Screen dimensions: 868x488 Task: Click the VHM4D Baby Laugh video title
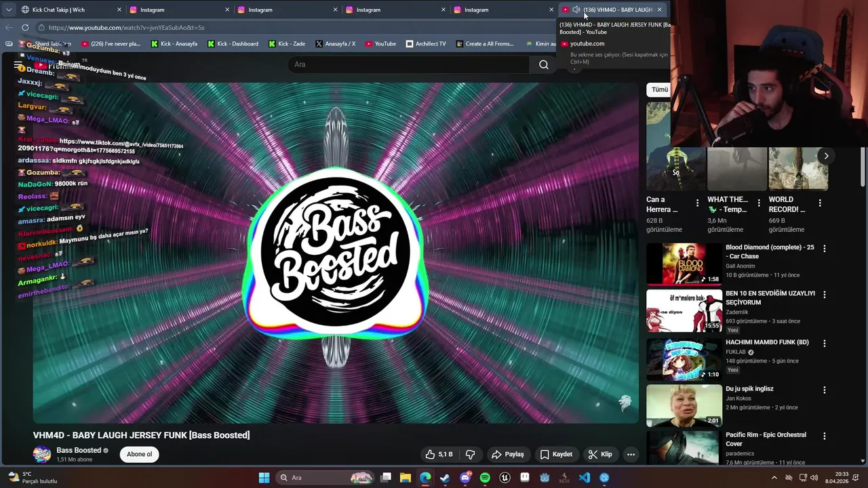(x=141, y=435)
